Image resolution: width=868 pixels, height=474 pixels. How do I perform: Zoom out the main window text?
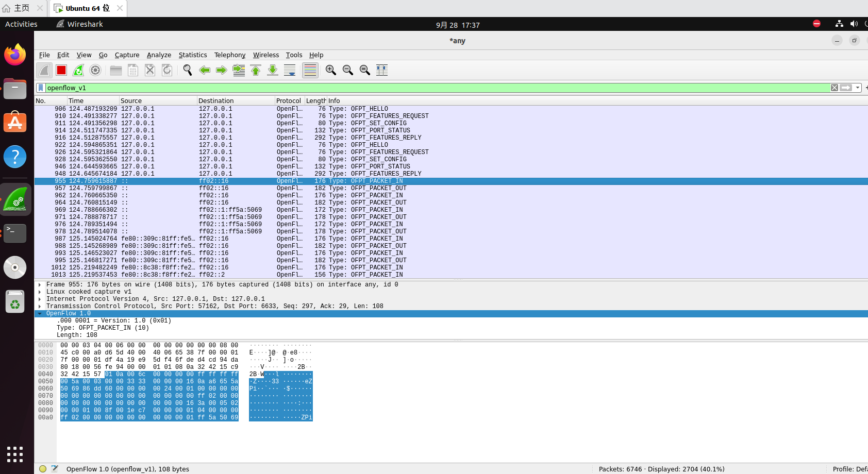click(x=348, y=70)
